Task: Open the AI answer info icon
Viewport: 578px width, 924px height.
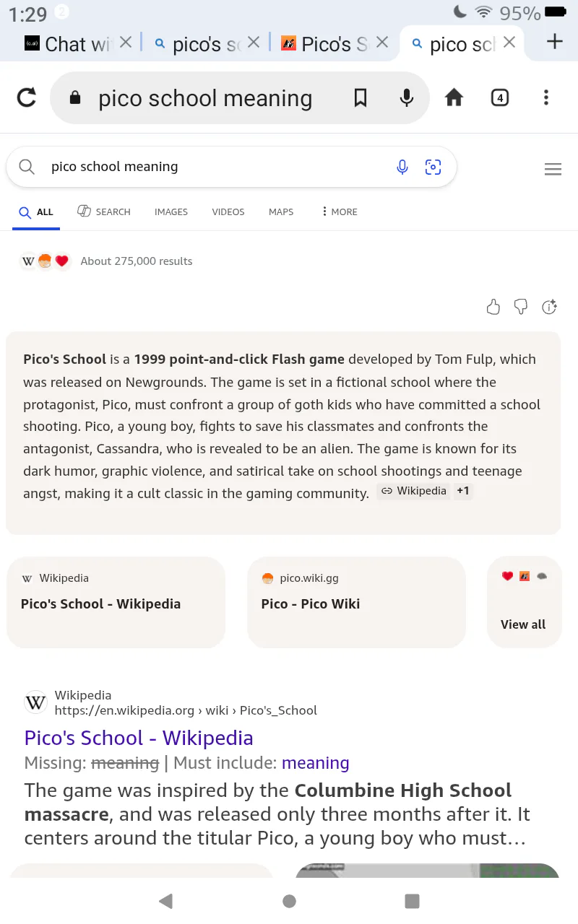Action: (x=550, y=308)
